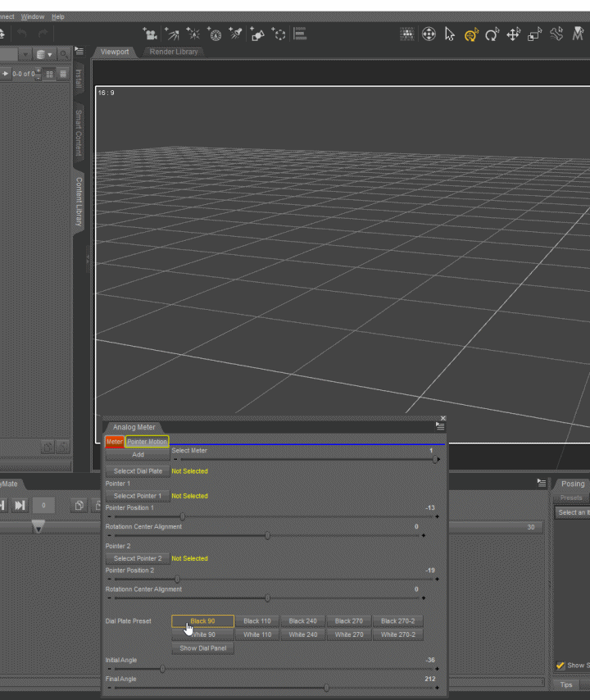Open the Help menu
This screenshot has width=590, height=700.
coord(58,16)
